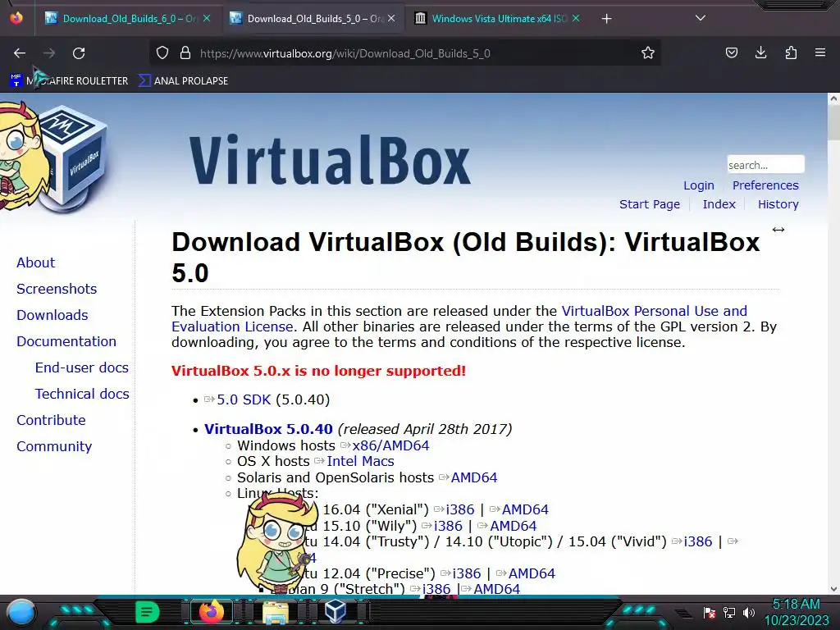
Task: Close the Download_Old_Builds_5_0 tab
Action: pos(391,18)
